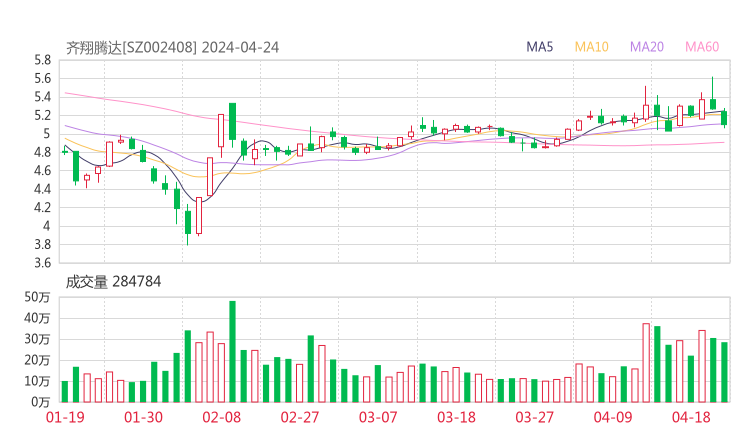Click the 5.2 price axis label
740x440 pixels.
42,116
